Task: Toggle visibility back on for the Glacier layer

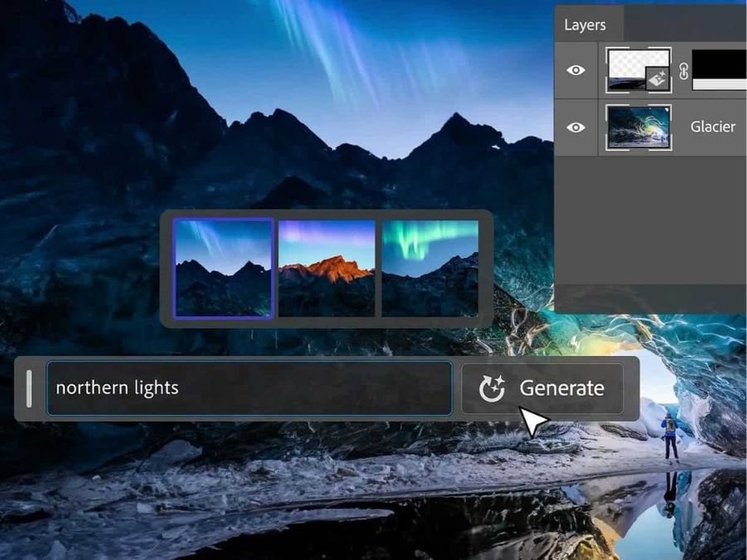Action: [x=576, y=127]
